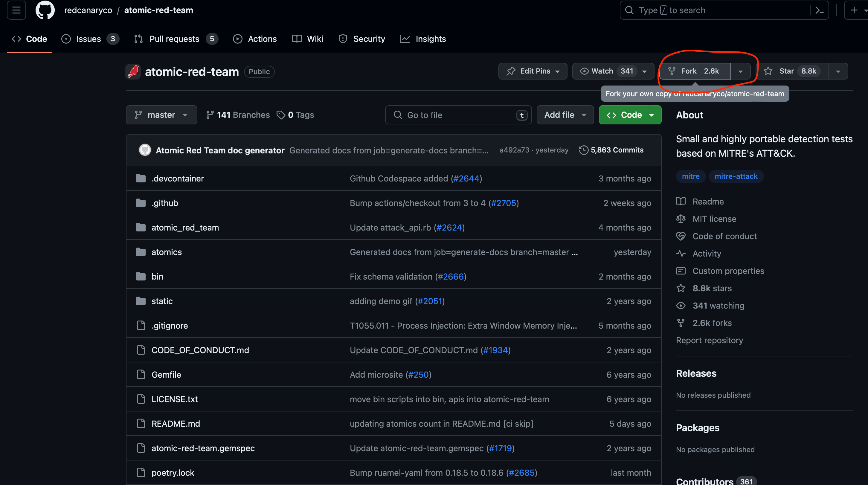Open the atomic_red_team folder
This screenshot has height=485, width=868.
pyautogui.click(x=185, y=228)
